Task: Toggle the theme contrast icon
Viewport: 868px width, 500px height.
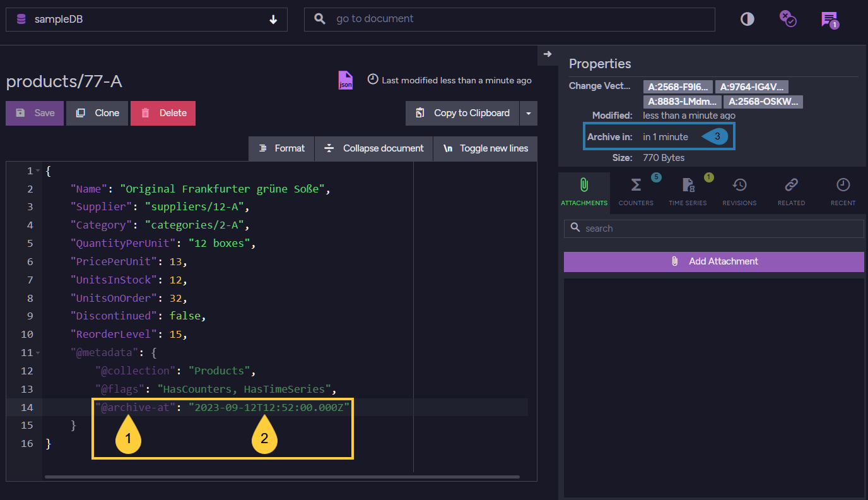Action: [x=748, y=20]
